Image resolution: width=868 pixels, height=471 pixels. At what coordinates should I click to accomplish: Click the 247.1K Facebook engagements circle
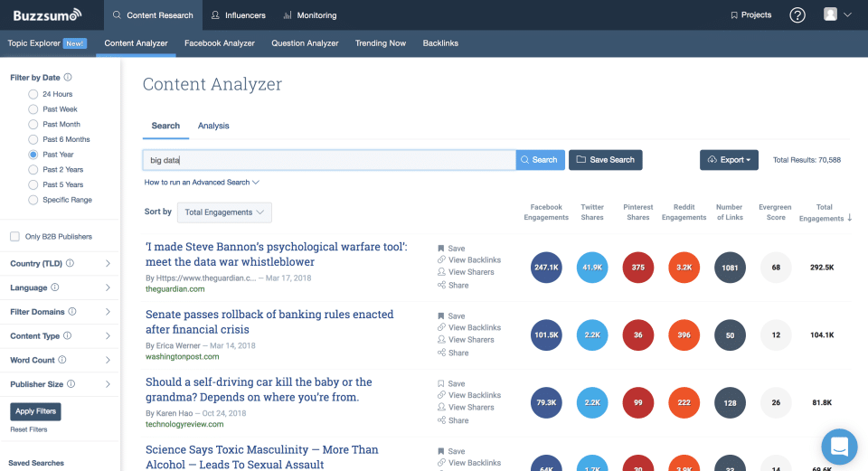pyautogui.click(x=546, y=268)
